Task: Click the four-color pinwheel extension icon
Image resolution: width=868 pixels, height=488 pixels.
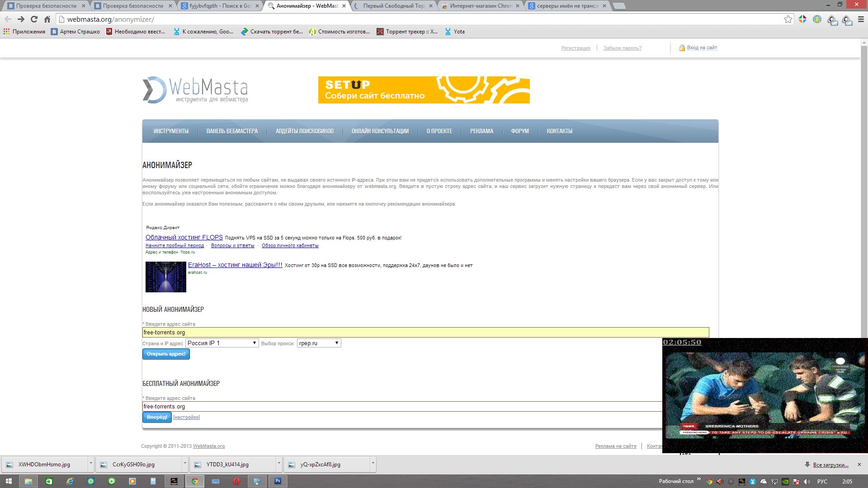Action: click(802, 19)
